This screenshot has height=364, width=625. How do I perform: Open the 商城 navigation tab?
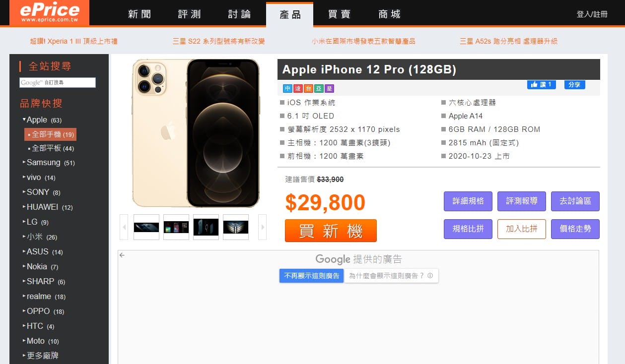(x=389, y=14)
